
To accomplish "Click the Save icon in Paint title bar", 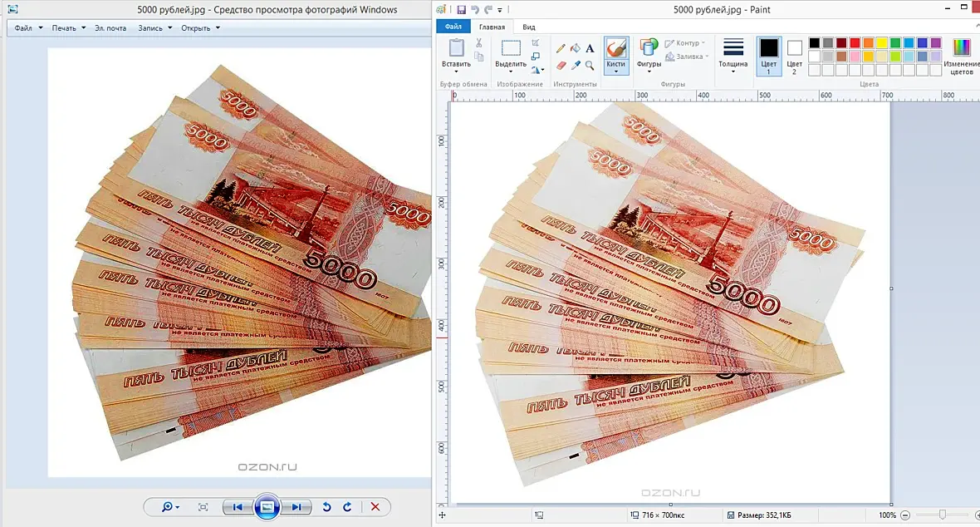I will tap(461, 9).
